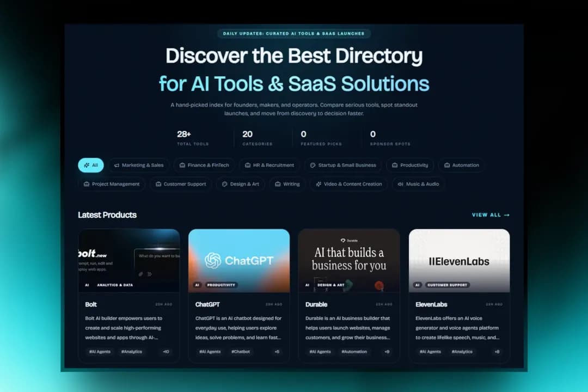
Task: Click #AI Agents tag on ElevenLabs card
Action: [x=430, y=352]
